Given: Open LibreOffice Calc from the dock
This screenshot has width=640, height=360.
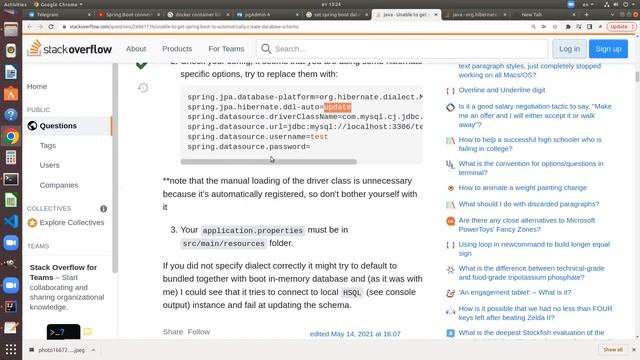Looking at the screenshot, I should [x=11, y=200].
